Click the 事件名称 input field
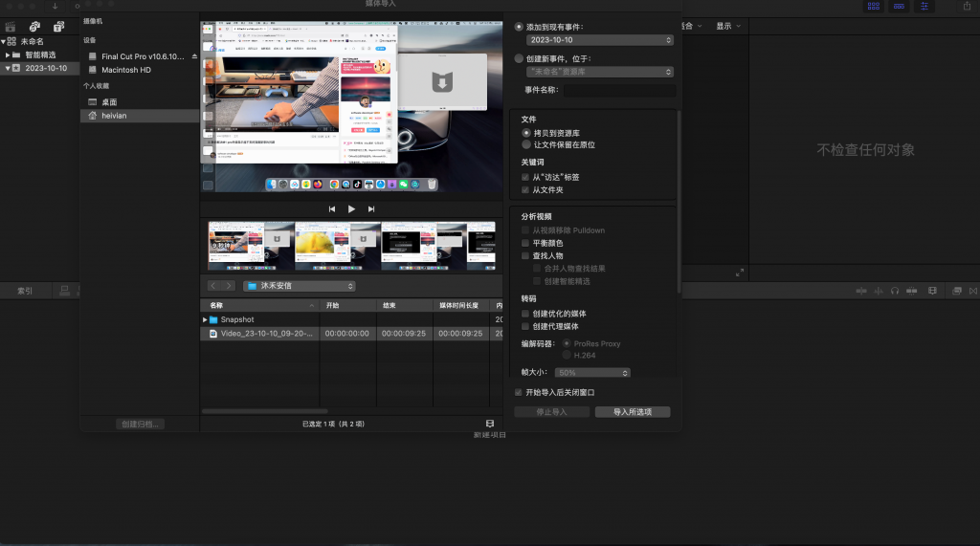Image resolution: width=980 pixels, height=546 pixels. pos(619,90)
